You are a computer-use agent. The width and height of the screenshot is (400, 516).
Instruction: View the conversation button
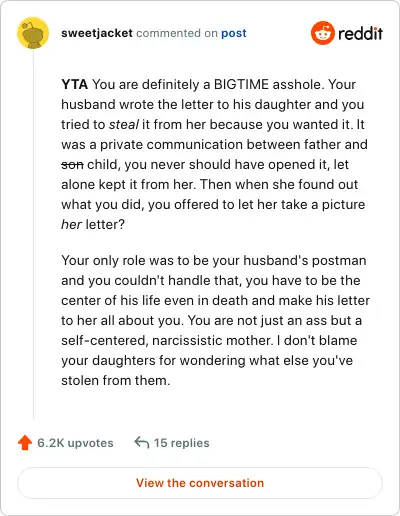click(x=200, y=483)
